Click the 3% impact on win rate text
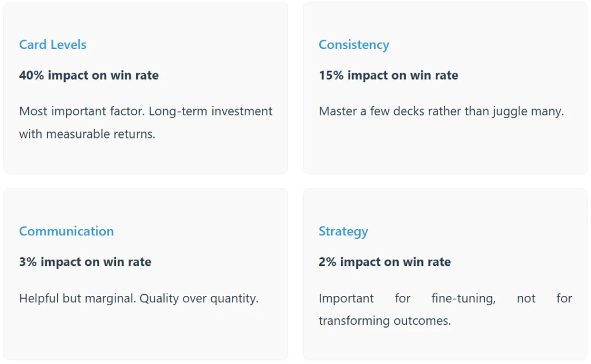591x364 pixels. pyautogui.click(x=85, y=262)
